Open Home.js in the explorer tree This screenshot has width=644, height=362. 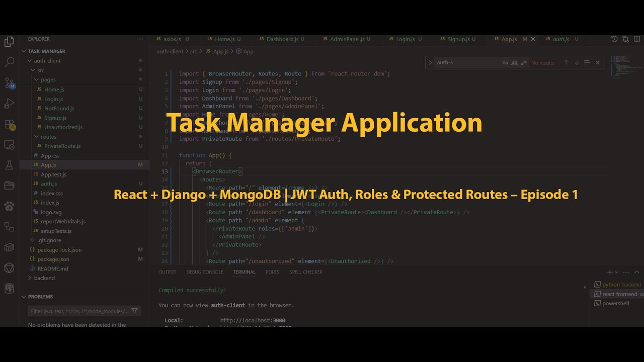pyautogui.click(x=54, y=89)
